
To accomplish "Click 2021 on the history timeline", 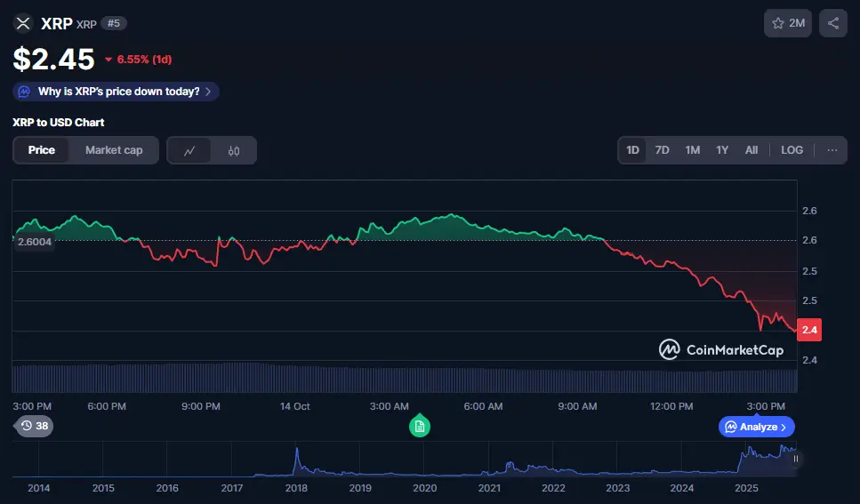I will click(489, 488).
